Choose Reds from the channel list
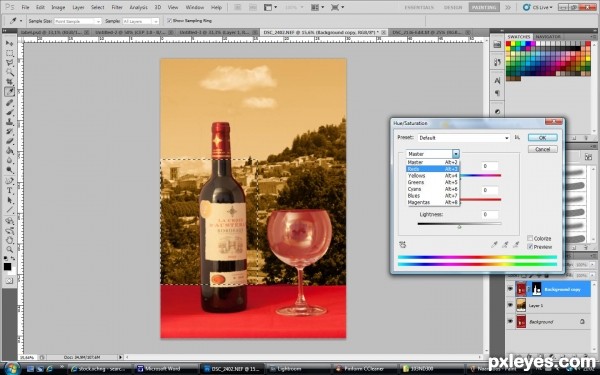The image size is (600, 375). [x=432, y=169]
